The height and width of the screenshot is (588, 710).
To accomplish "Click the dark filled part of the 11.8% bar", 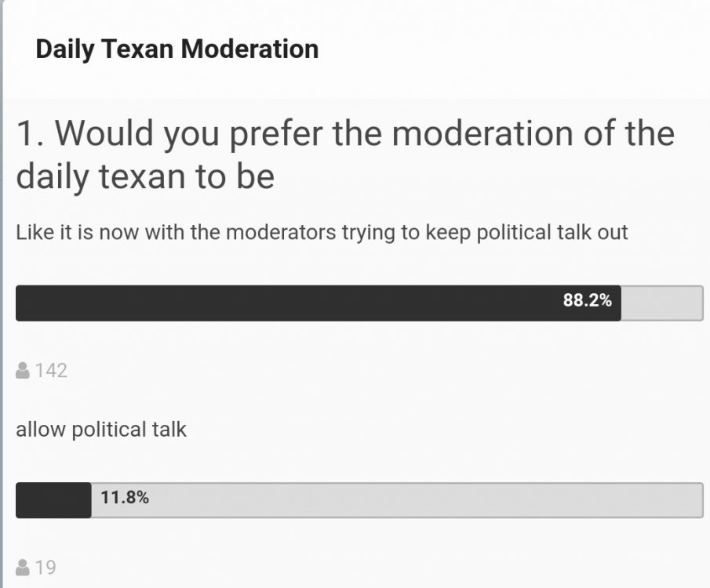I will (x=53, y=500).
